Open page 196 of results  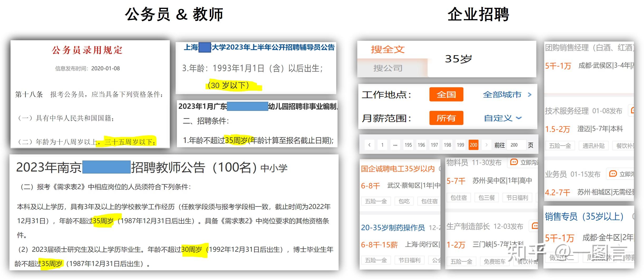click(421, 145)
